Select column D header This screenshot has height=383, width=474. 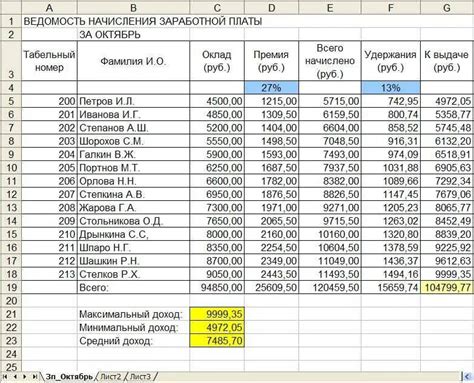click(x=272, y=7)
